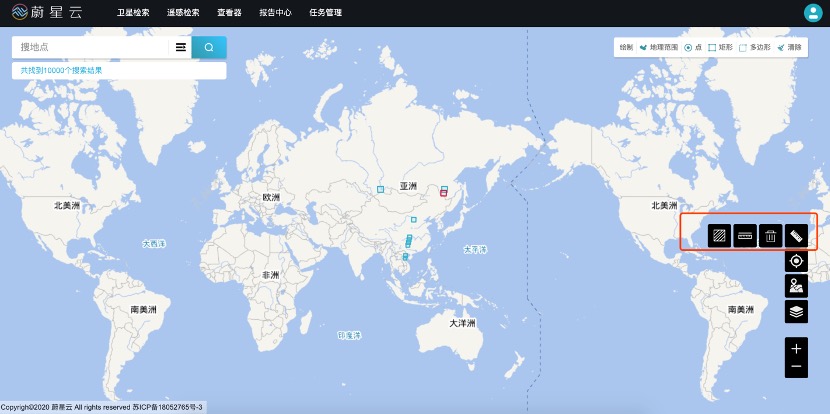The height and width of the screenshot is (414, 830).
Task: Toggle the diagonal ruler measure tool
Action: (x=796, y=236)
